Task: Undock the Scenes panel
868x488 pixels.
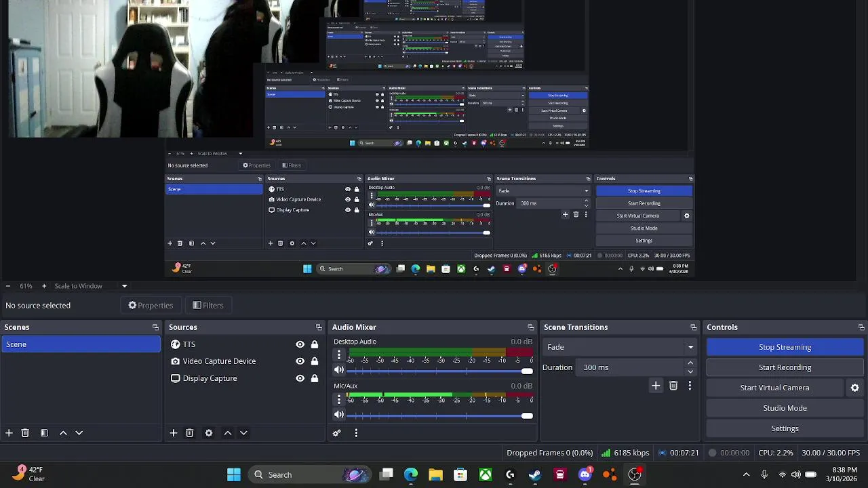Action: [x=155, y=327]
